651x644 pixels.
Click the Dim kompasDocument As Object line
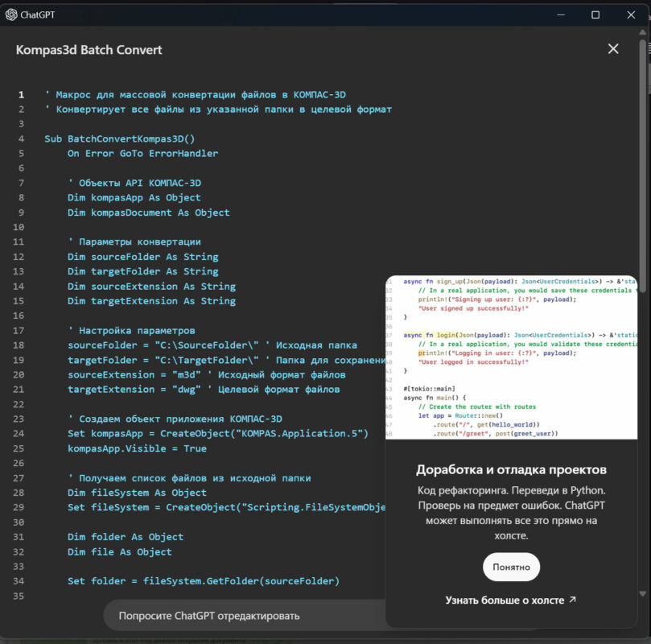(x=149, y=213)
